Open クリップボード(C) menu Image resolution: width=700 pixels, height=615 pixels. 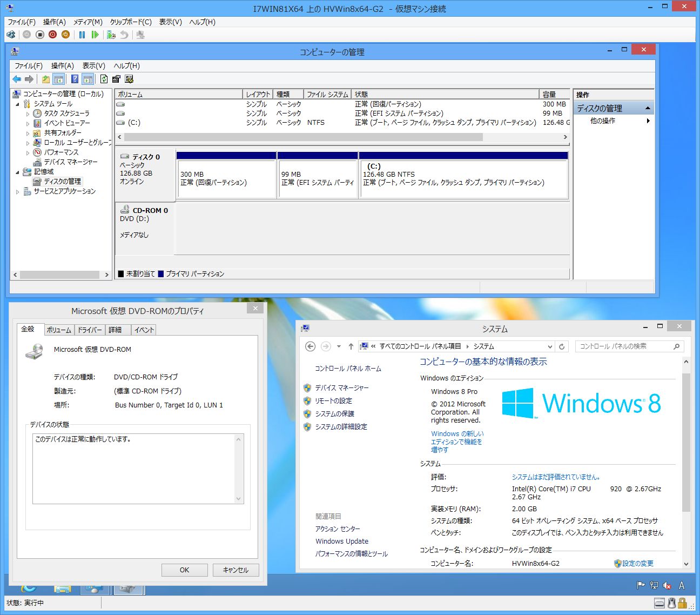131,22
